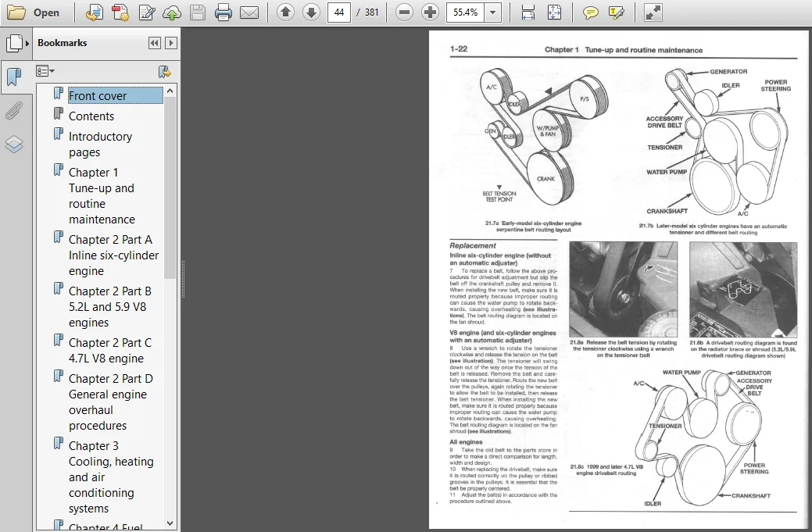
Task: Click the save floppy disk icon
Action: 197,12
